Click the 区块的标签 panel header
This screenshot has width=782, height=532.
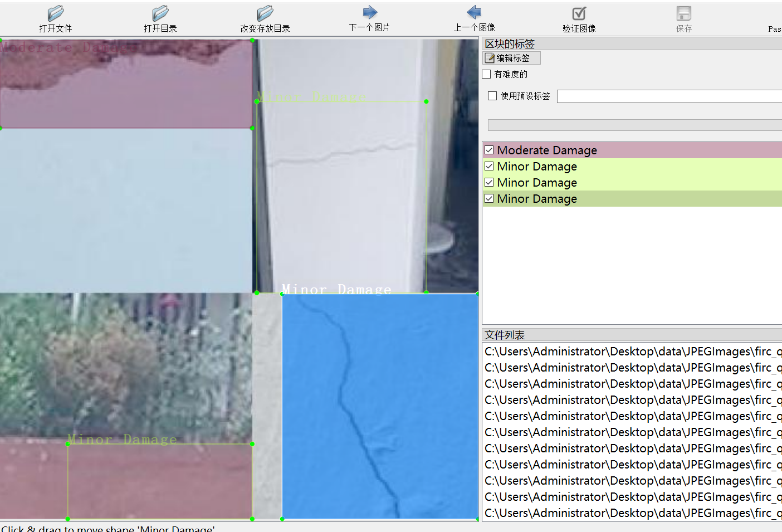632,43
